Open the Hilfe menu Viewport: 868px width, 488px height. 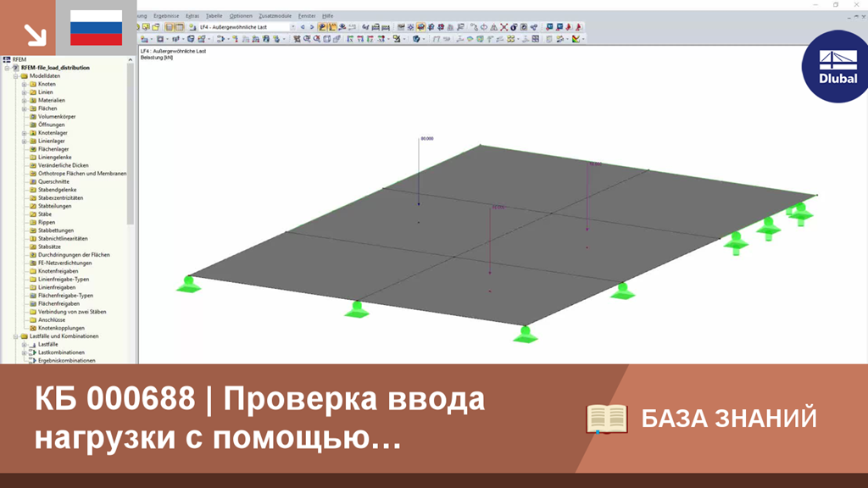pyautogui.click(x=328, y=16)
